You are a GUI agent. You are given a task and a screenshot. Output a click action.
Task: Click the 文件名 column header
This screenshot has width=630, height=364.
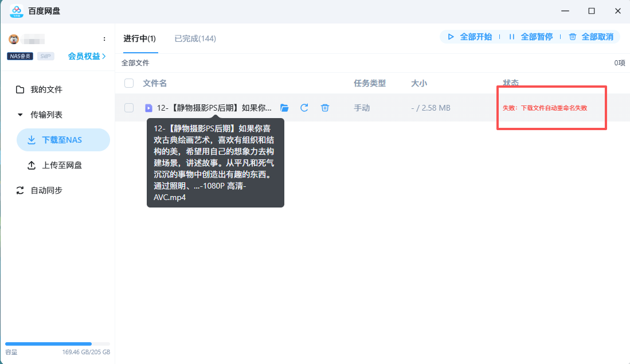coord(155,83)
